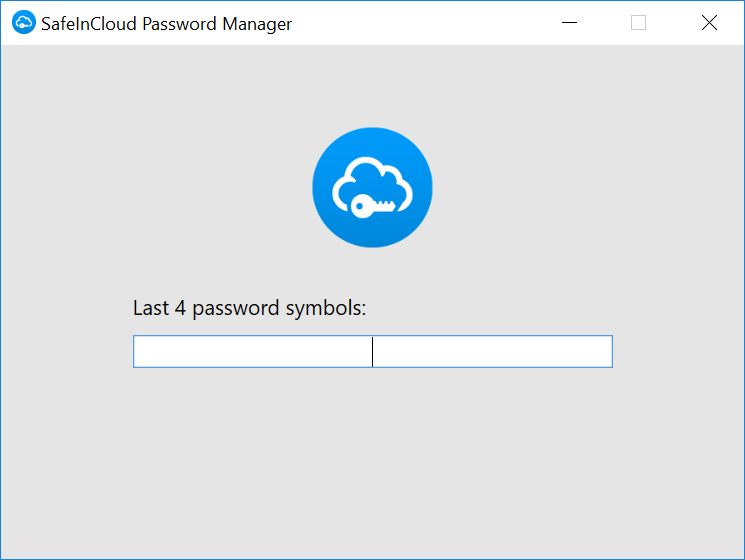The height and width of the screenshot is (560, 745).
Task: Click the SafeInCloud icon in the title bar
Action: (24, 22)
